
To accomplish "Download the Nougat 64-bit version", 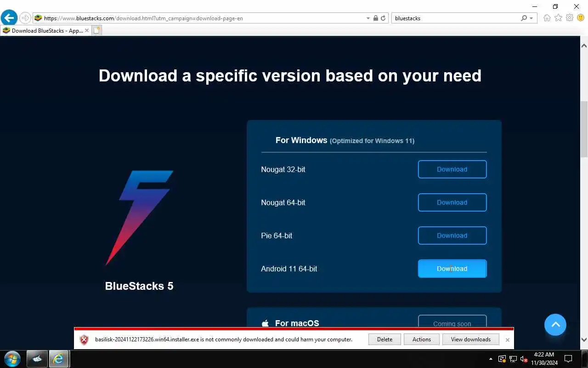I will click(452, 202).
